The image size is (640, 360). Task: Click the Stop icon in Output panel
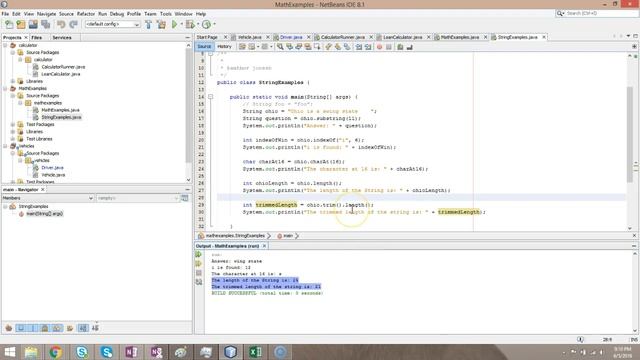[x=199, y=273]
